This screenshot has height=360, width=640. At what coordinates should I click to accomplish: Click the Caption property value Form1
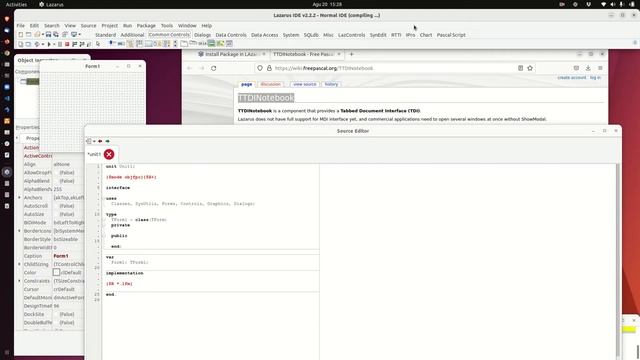pos(61,256)
